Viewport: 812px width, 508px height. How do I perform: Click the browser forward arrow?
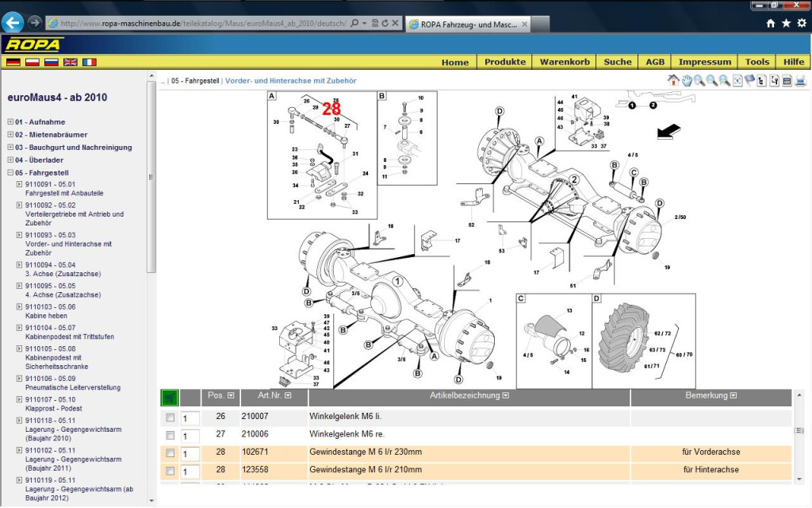click(x=34, y=23)
